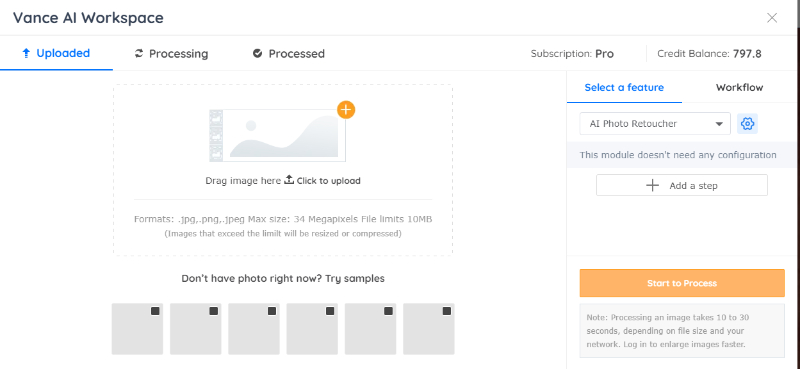The width and height of the screenshot is (800, 369).
Task: Check the last sample image checkbox
Action: (x=447, y=311)
